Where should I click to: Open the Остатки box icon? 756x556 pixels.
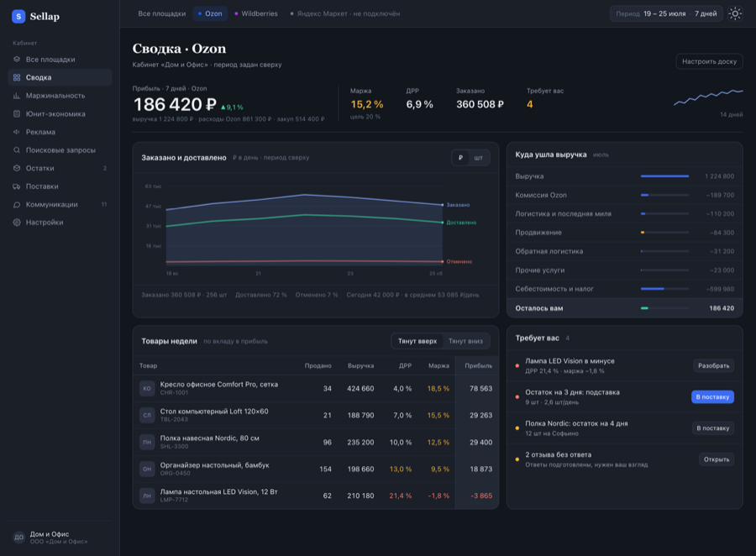click(x=17, y=168)
